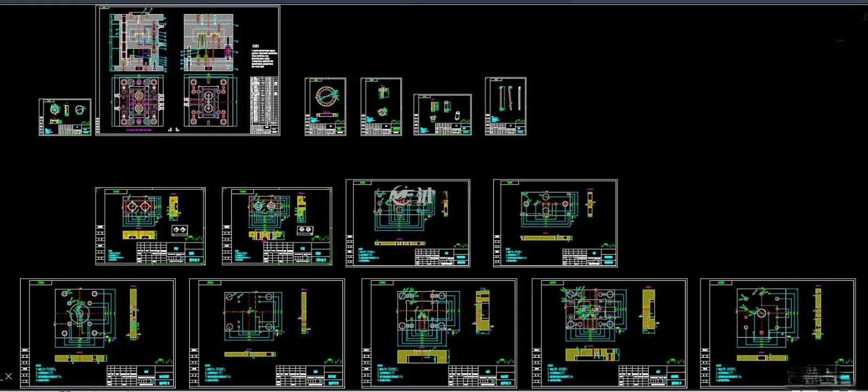This screenshot has height=392, width=868.
Task: Select the smallest sheet left of the assembly
Action: point(65,117)
